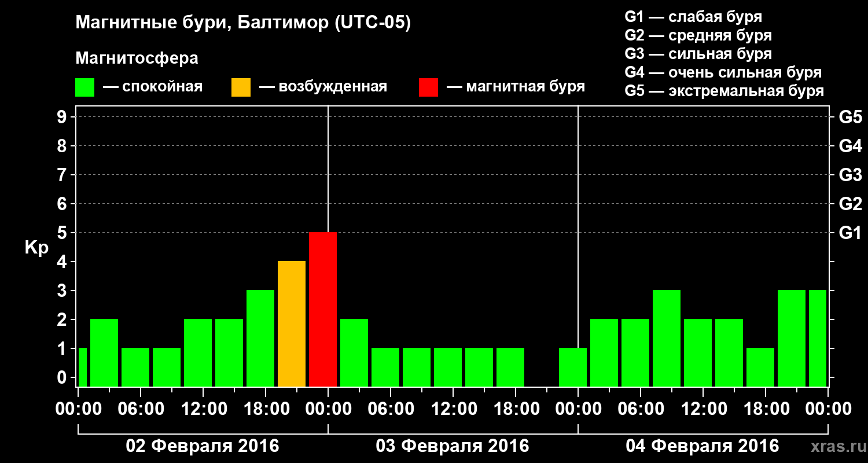
Task: Click the 'G4' right axis label
Action: pyautogui.click(x=851, y=146)
